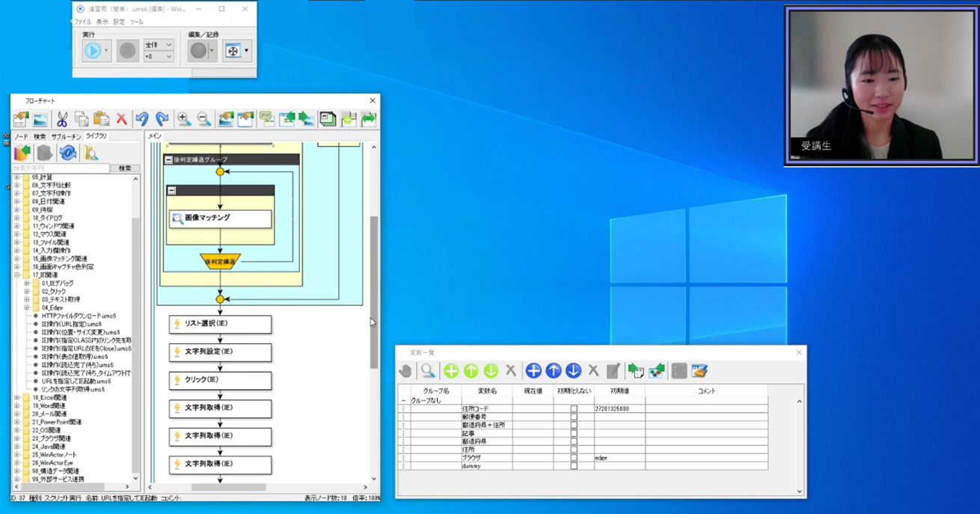980x514 pixels.
Task: Click the red X delete icon in flowchart toolbar
Action: 121,119
